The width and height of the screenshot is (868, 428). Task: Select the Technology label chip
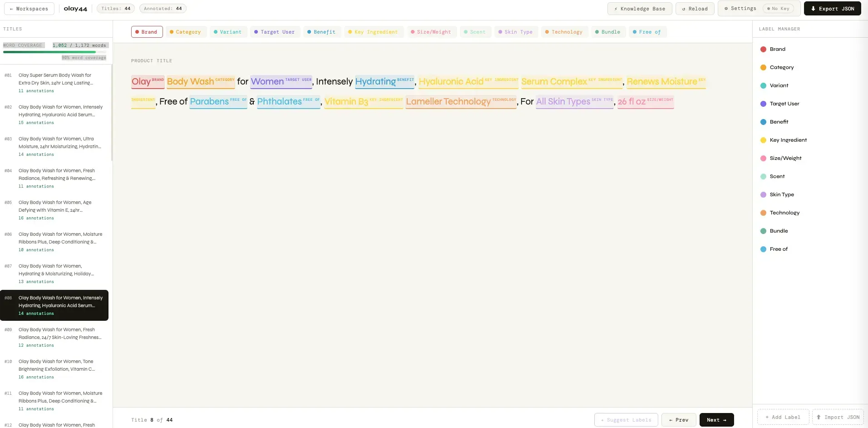click(564, 32)
